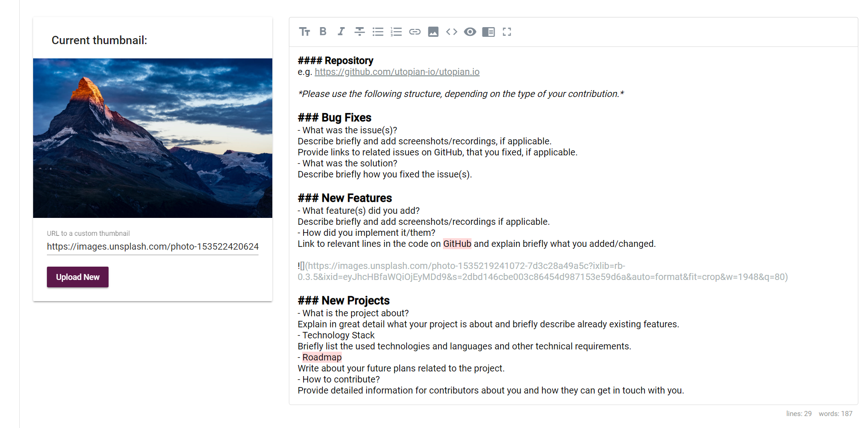The height and width of the screenshot is (428, 868).
Task: Toggle the preview eye icon
Action: pyautogui.click(x=470, y=32)
